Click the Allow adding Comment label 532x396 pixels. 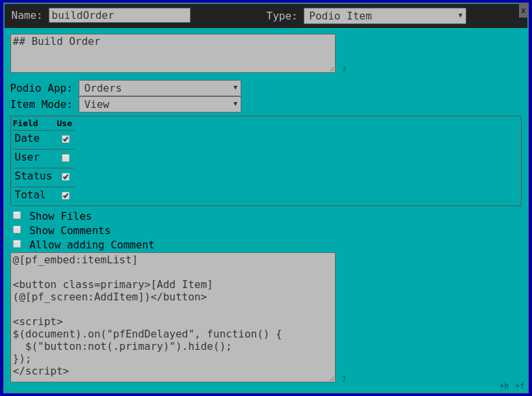click(x=92, y=244)
